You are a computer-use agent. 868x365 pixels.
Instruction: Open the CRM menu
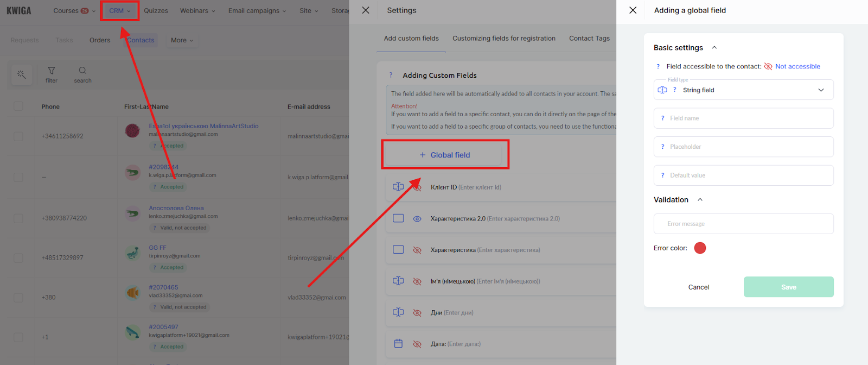coord(119,11)
